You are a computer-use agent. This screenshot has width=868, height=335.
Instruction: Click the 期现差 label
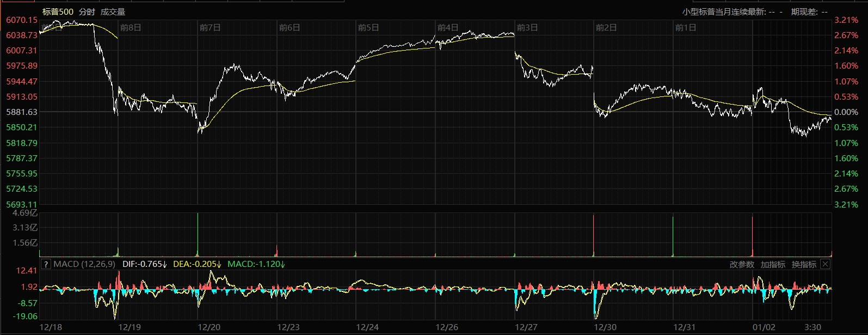[805, 11]
